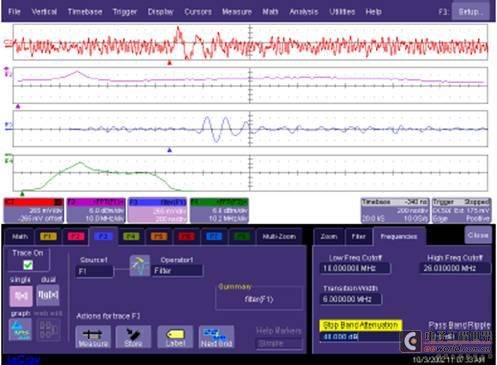Open the Trigger menu

(125, 12)
